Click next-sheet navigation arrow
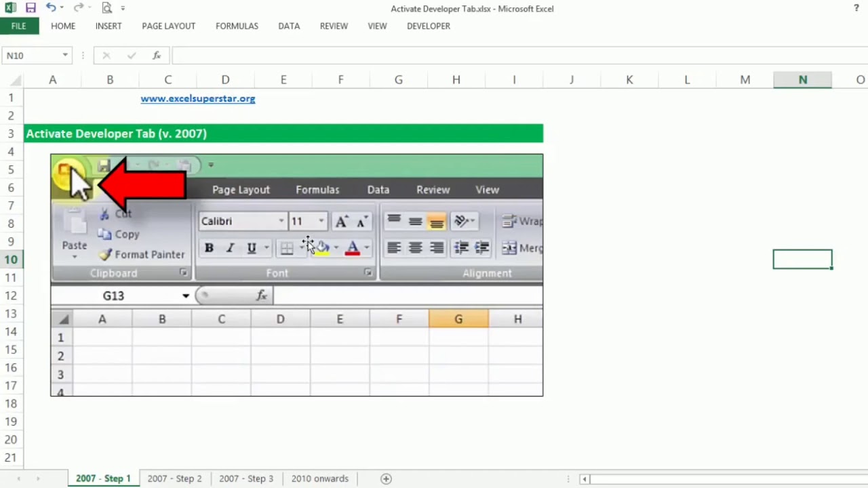 (x=38, y=479)
